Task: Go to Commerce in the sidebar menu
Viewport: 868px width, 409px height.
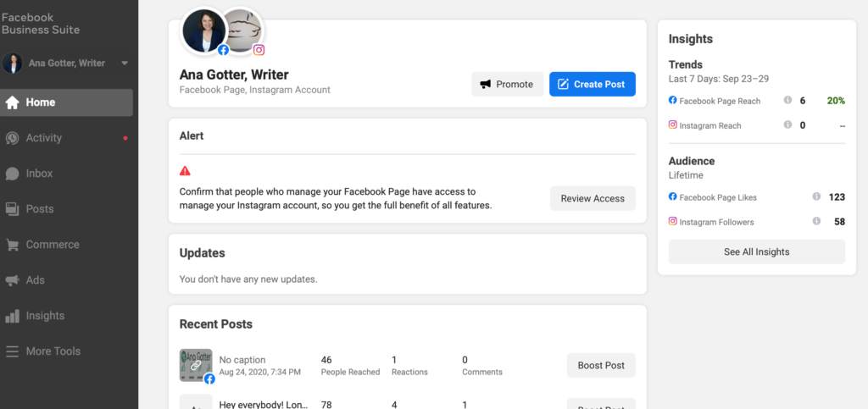Action: (x=53, y=245)
